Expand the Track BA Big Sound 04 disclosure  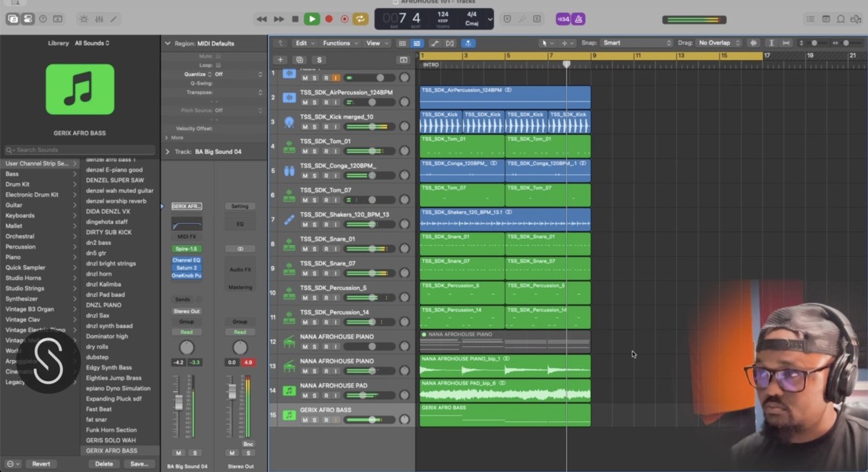168,152
